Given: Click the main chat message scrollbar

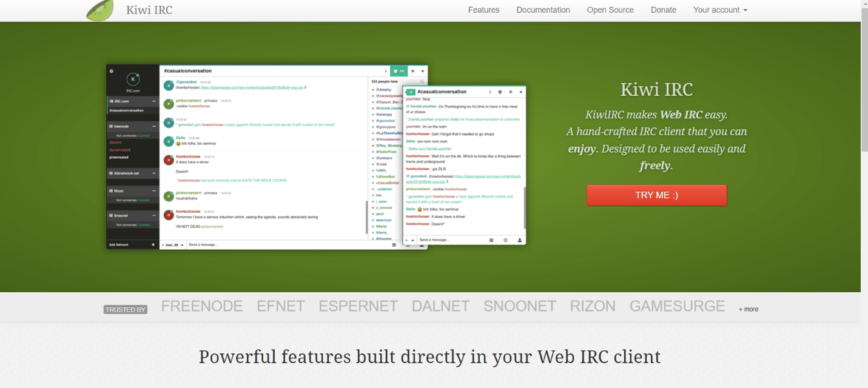Looking at the screenshot, I should coord(366,217).
